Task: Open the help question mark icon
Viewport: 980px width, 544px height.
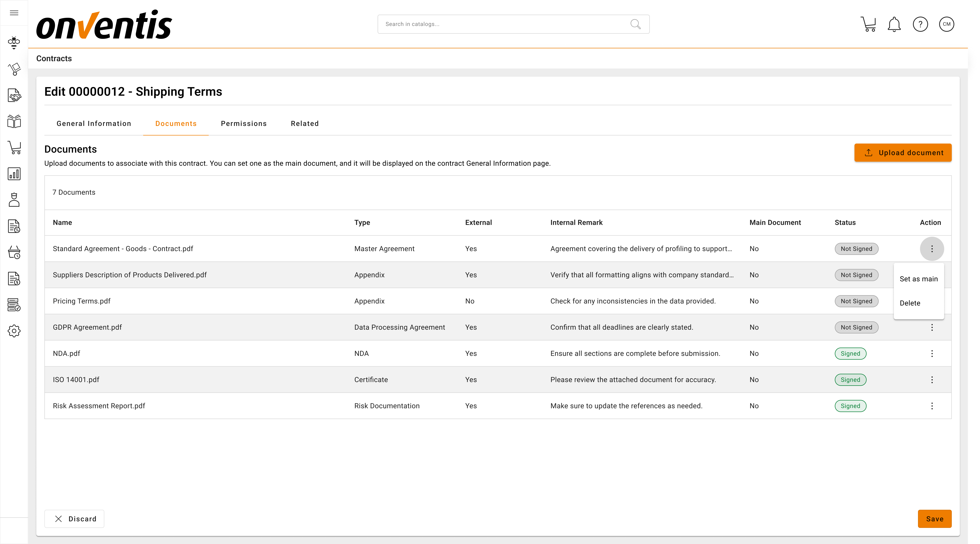Action: coord(920,24)
